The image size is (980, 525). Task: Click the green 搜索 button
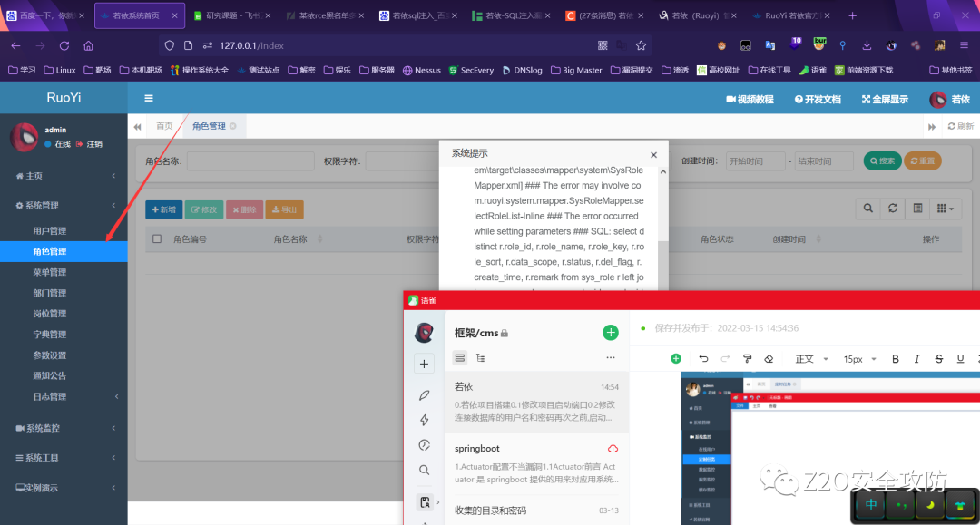(x=883, y=161)
